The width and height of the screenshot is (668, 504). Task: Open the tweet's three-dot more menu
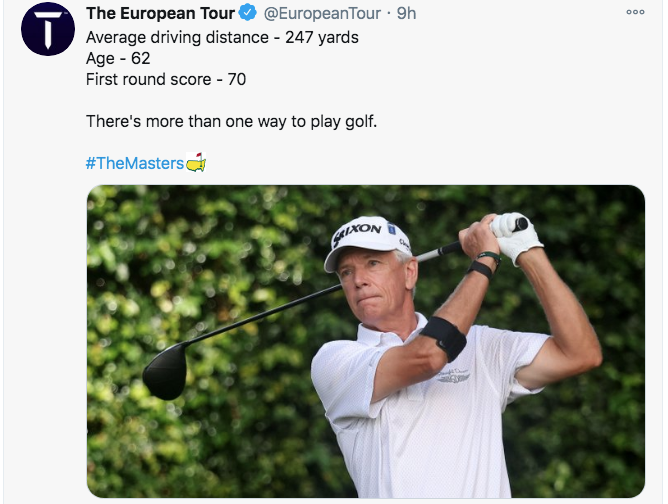coord(635,12)
